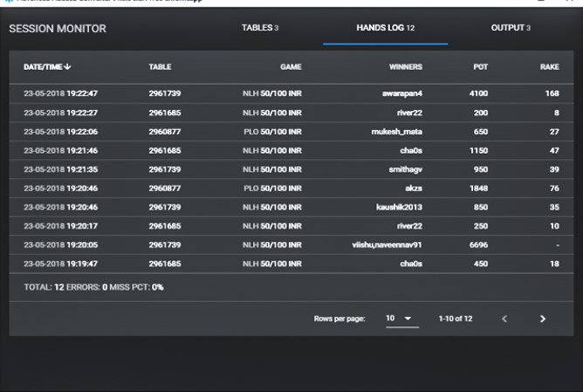Screen dimensions: 583x392
Task: Select the row dated 19:21:35
Action: (291, 169)
